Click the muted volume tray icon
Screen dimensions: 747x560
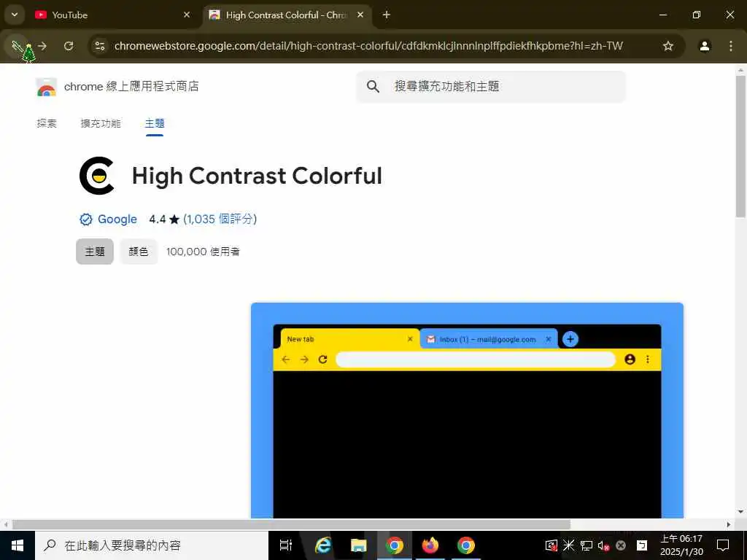pyautogui.click(x=603, y=545)
